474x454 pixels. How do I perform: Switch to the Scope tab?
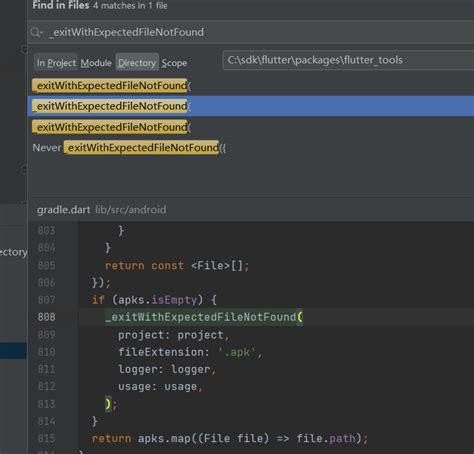174,63
